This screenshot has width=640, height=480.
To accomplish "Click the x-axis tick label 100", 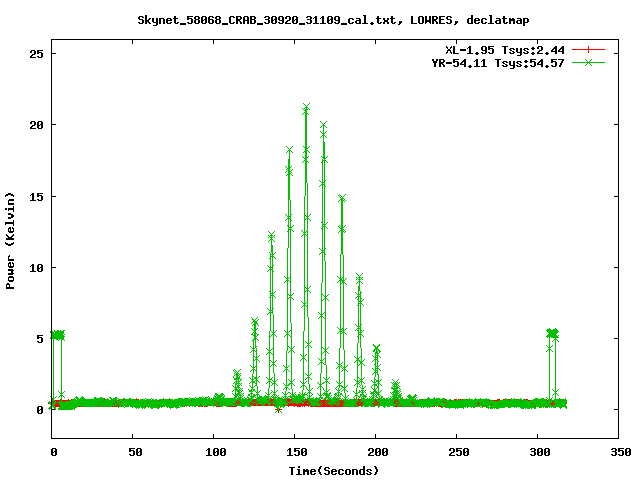I will click(216, 452).
